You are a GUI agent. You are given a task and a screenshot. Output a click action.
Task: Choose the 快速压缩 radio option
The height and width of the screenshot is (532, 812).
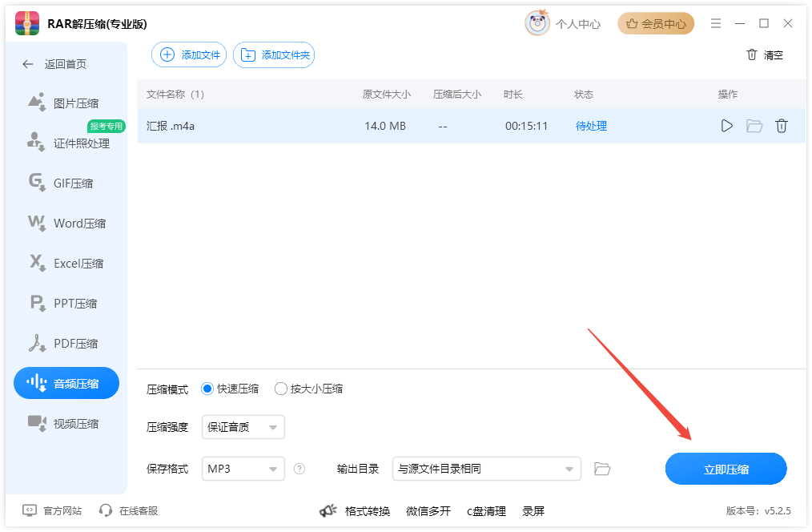point(230,389)
